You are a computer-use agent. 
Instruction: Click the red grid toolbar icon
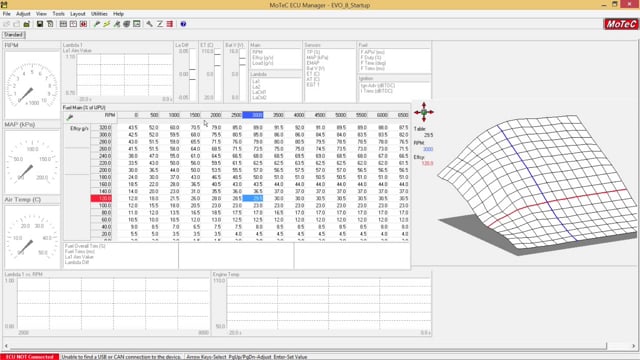coord(83,24)
